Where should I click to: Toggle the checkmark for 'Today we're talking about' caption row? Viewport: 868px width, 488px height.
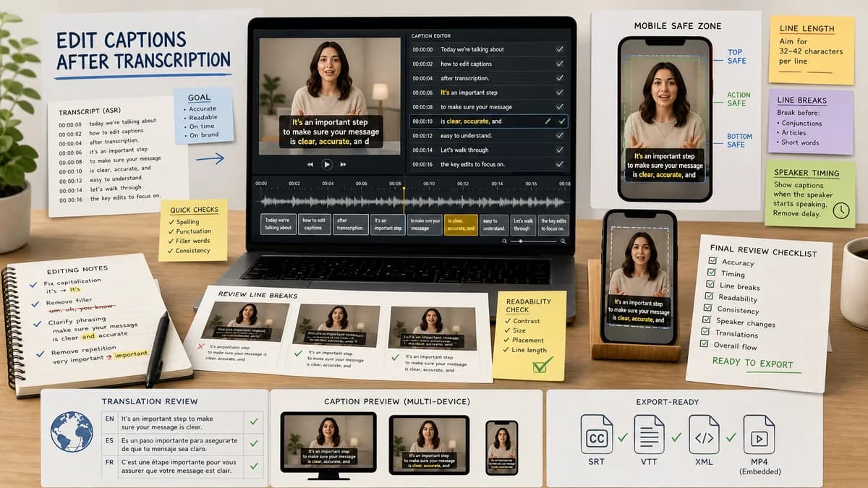(559, 49)
